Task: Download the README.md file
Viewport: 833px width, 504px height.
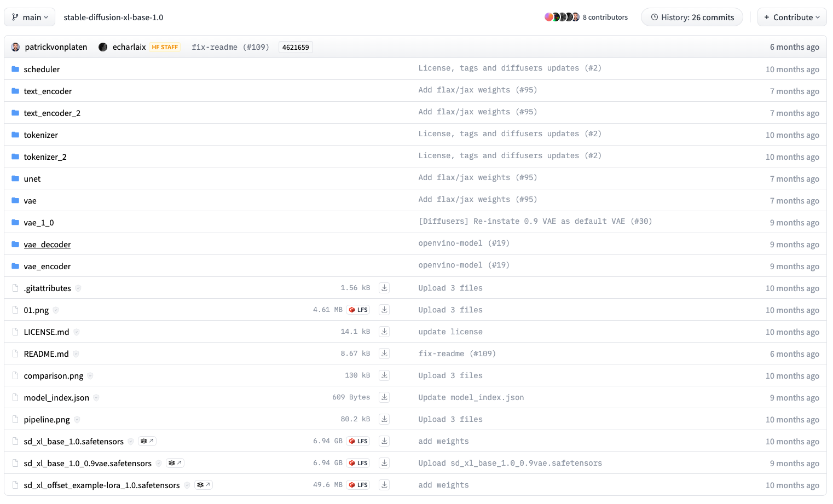Action: (384, 354)
